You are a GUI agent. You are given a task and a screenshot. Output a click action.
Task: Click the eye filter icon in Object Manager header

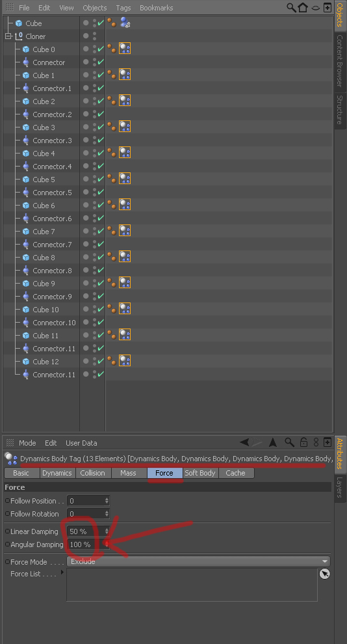(x=315, y=8)
